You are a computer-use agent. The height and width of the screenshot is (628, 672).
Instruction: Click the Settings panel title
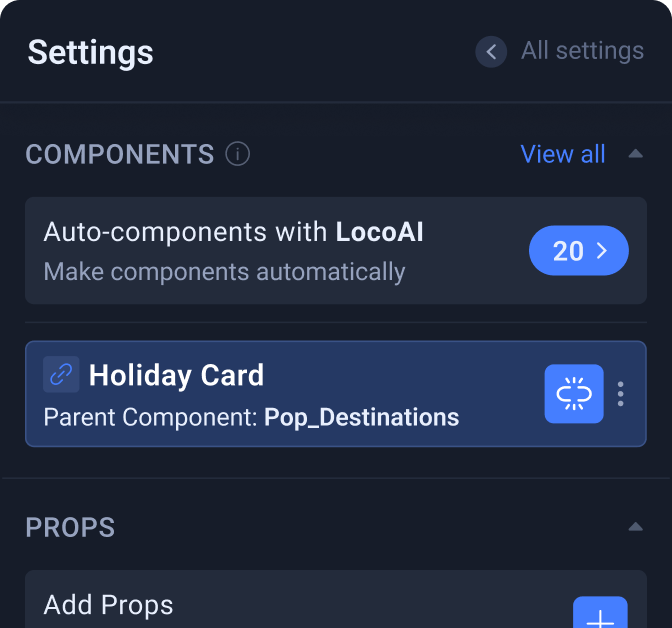[90, 52]
